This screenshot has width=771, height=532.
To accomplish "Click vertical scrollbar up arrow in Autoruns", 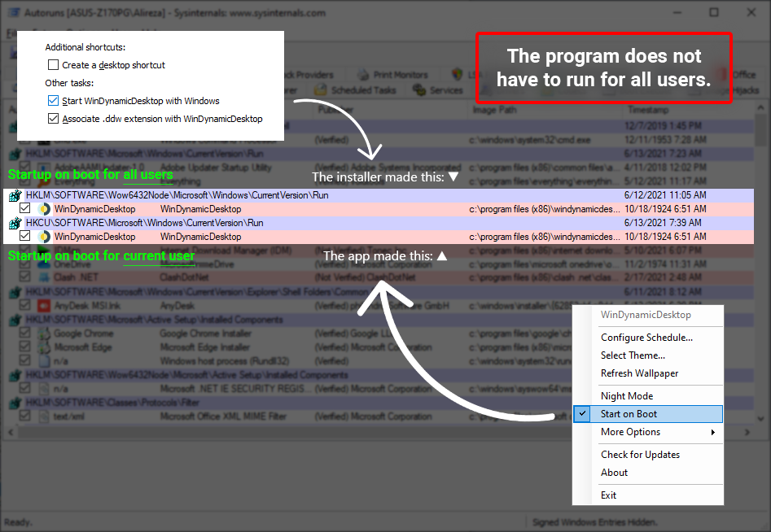I will [x=760, y=108].
